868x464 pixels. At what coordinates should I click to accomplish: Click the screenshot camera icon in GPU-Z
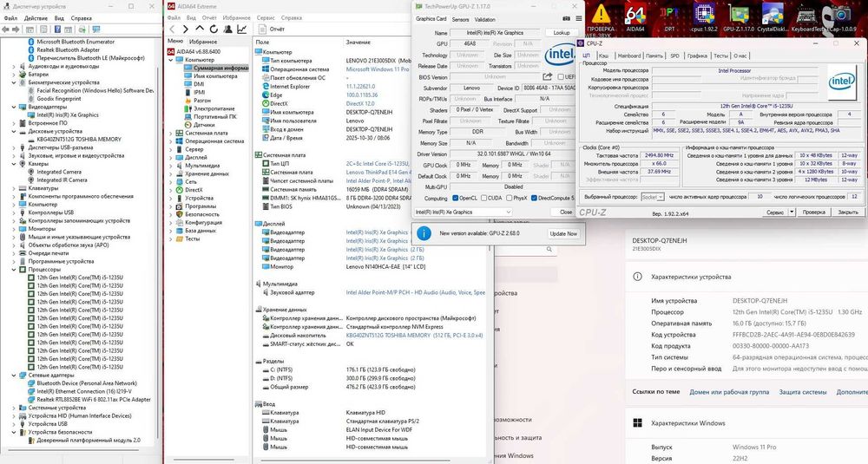click(x=566, y=19)
